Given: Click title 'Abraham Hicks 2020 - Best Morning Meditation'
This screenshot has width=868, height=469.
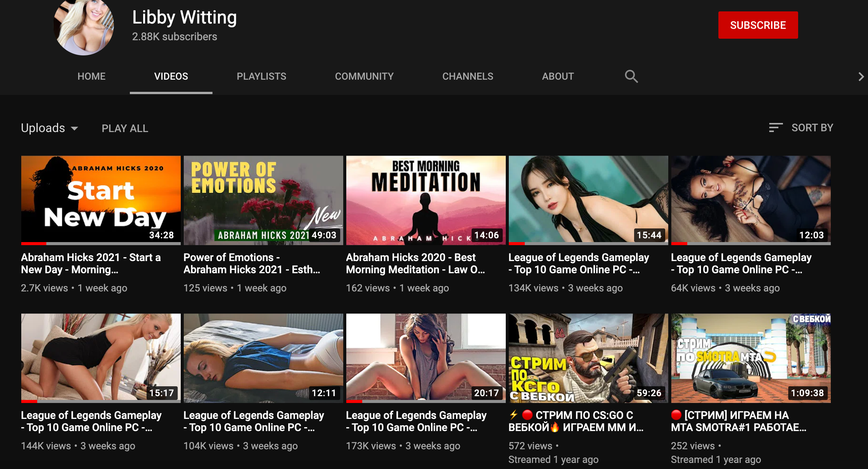Looking at the screenshot, I should click(x=415, y=263).
